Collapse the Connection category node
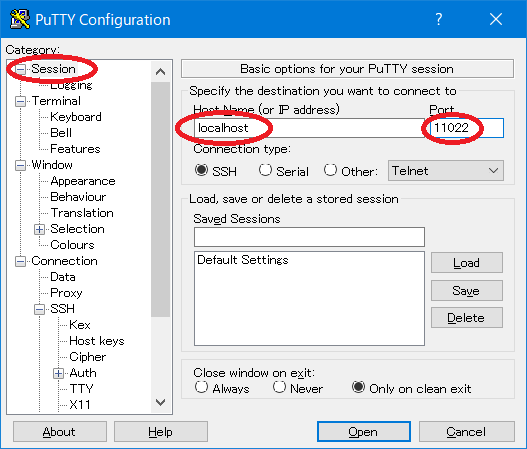This screenshot has height=449, width=527. (21, 261)
